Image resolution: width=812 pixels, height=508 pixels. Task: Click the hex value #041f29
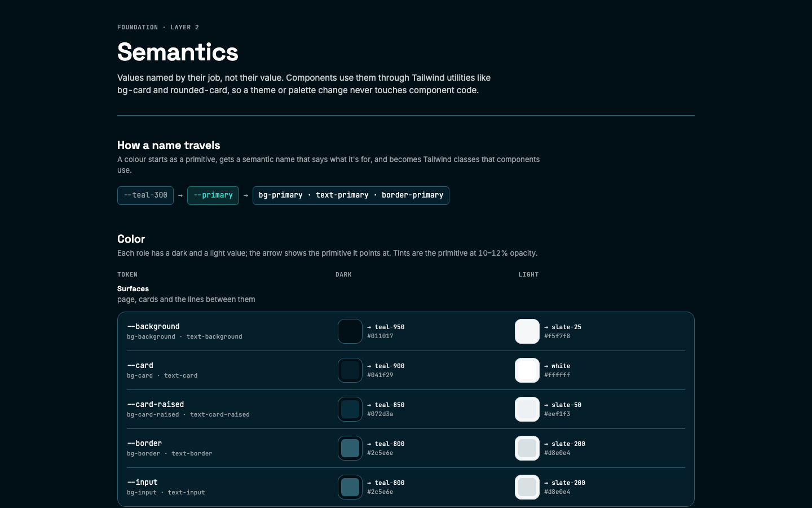tap(380, 375)
